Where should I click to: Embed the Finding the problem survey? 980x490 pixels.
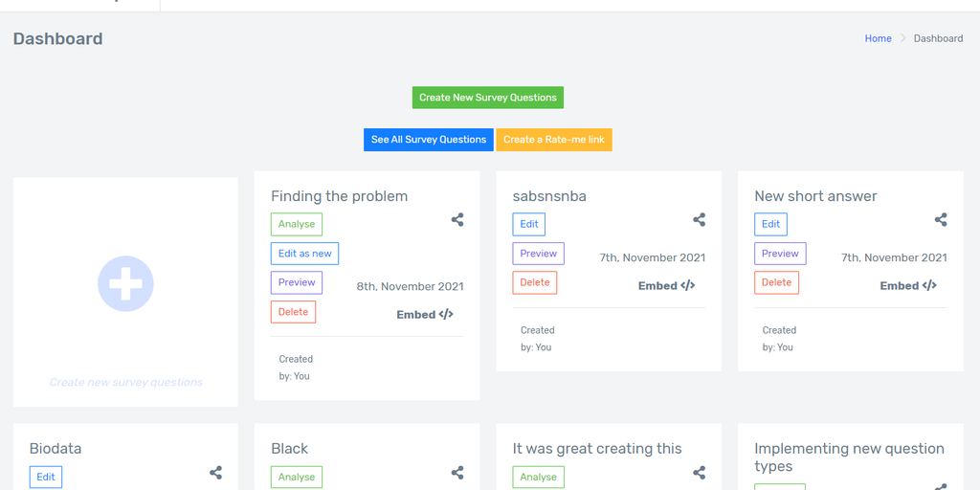tap(425, 314)
